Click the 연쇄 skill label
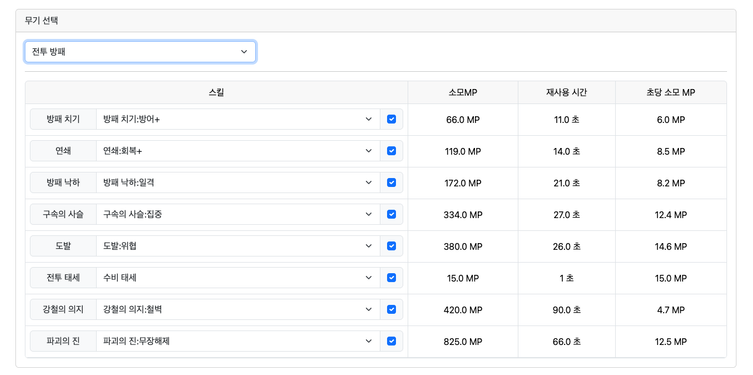This screenshot has width=753, height=375. [x=63, y=151]
